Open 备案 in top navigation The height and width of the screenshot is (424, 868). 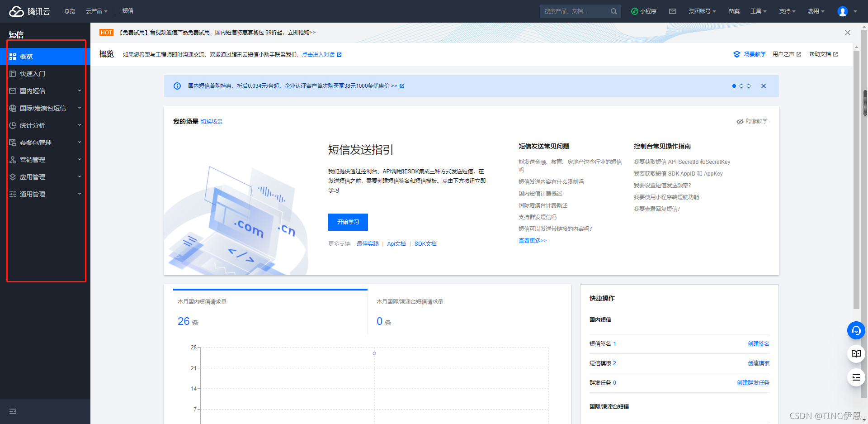point(734,11)
